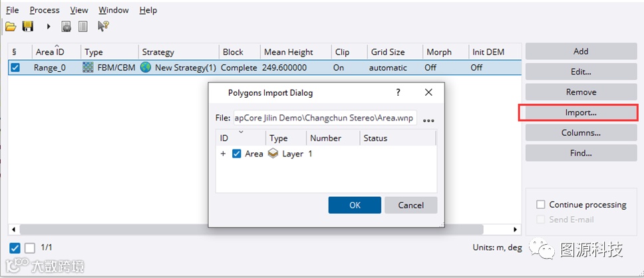Click the Layer stack icon in dialog

click(x=273, y=154)
